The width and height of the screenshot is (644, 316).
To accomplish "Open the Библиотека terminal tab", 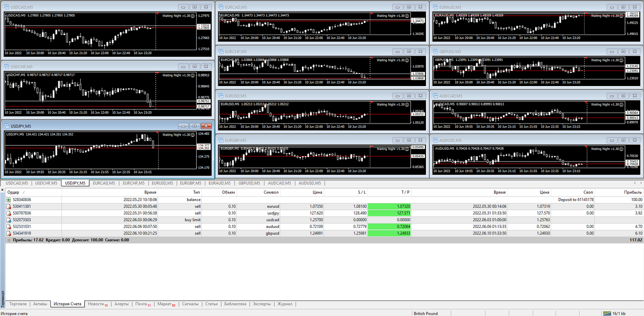I will (235, 304).
